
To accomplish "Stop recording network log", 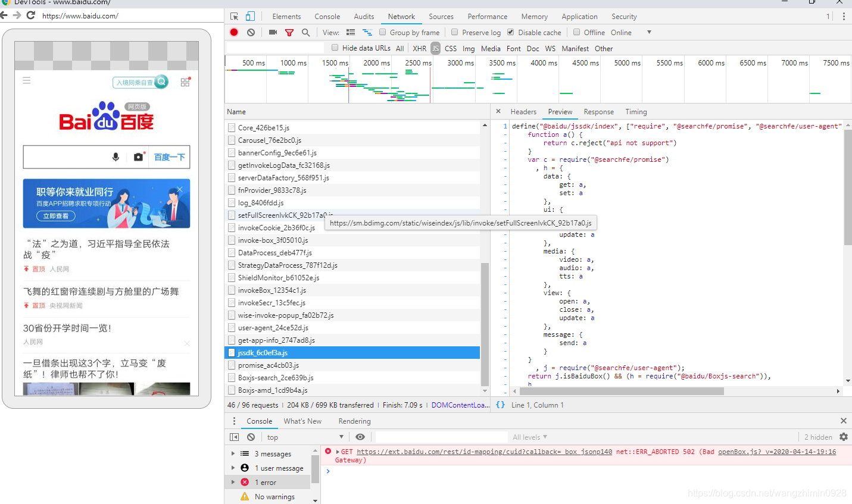I will point(234,32).
